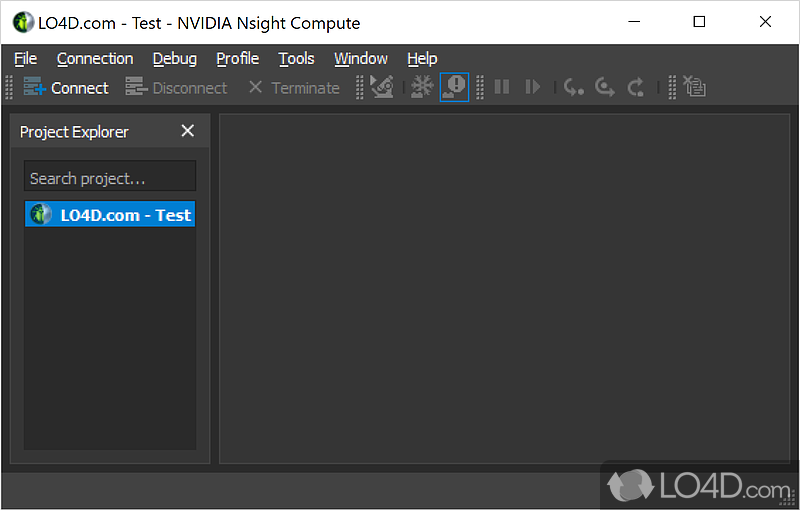Click the Nsight Compute title bar icon
800x510 pixels.
[23, 22]
